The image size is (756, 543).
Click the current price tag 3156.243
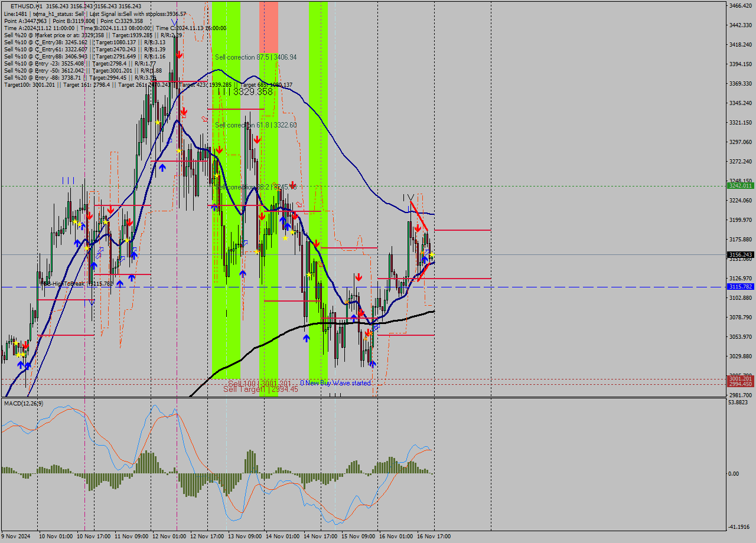740,254
